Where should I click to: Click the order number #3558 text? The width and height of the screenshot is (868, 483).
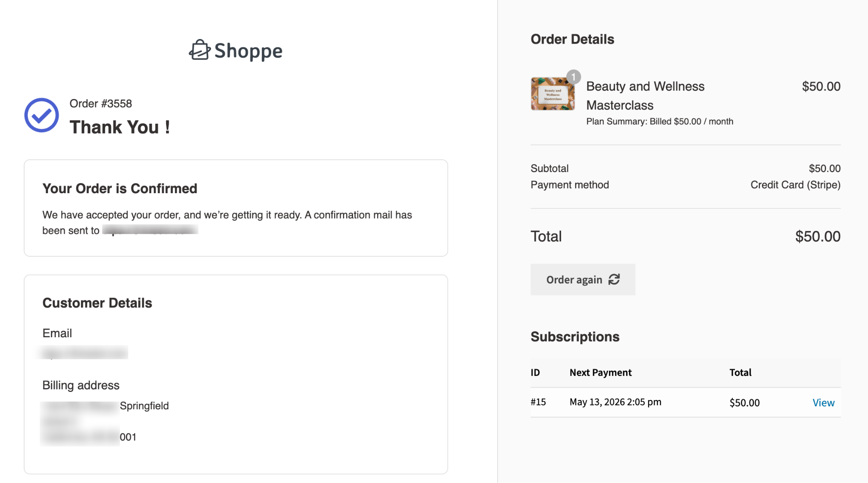point(101,103)
